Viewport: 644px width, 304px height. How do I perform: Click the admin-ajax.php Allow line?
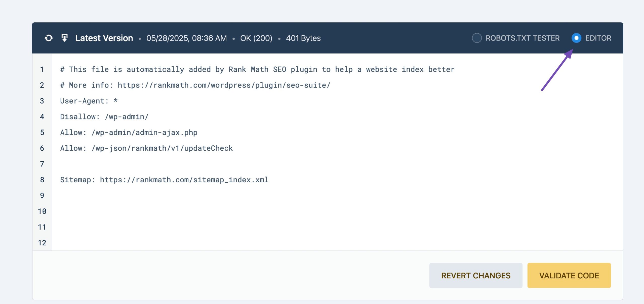point(129,133)
